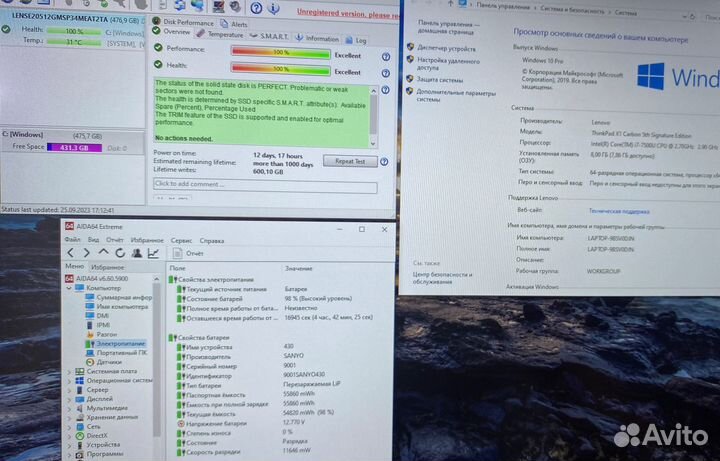The image size is (720, 461).
Task: Expand the Операционная система node
Action: click(x=69, y=381)
